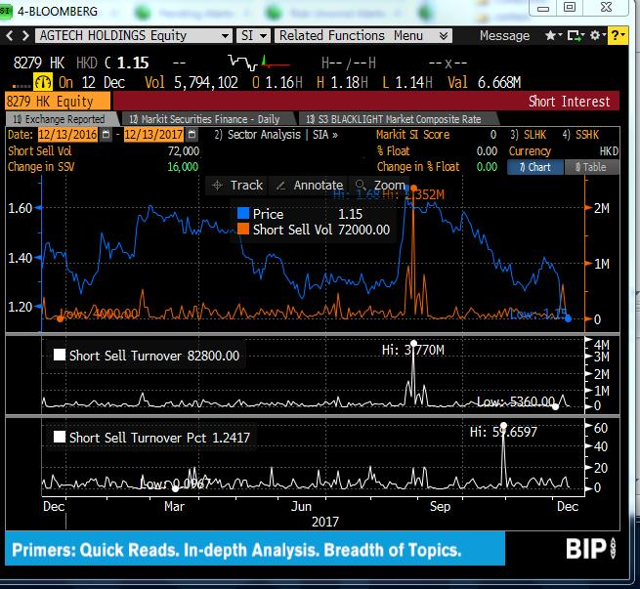Click the blue Price legend swatch
This screenshot has width=640, height=589.
point(243,213)
